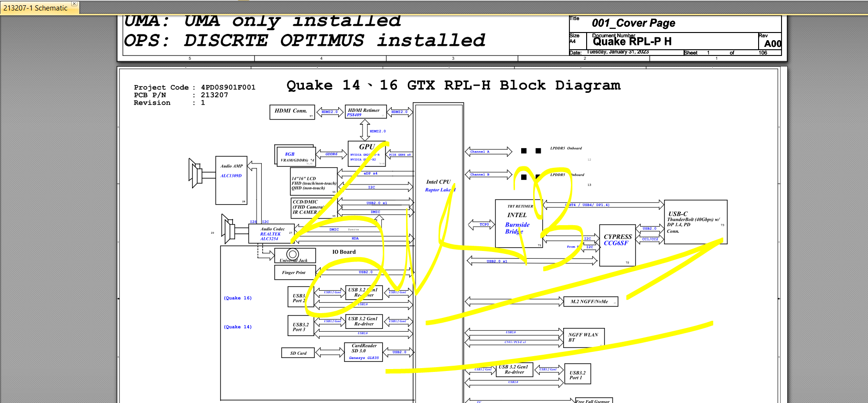
Task: Click the Universal Jack circle symbol
Action: (x=293, y=254)
